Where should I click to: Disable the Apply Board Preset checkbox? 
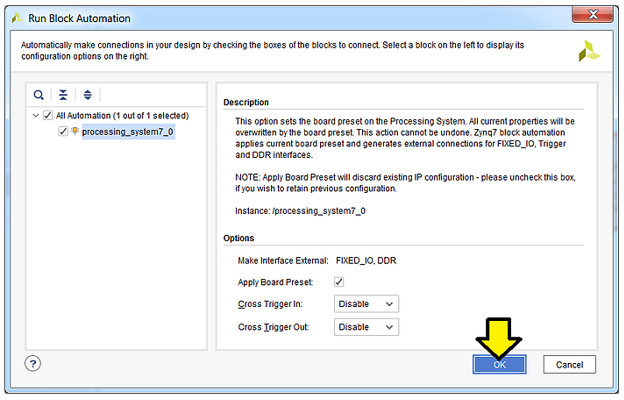pyautogui.click(x=340, y=282)
